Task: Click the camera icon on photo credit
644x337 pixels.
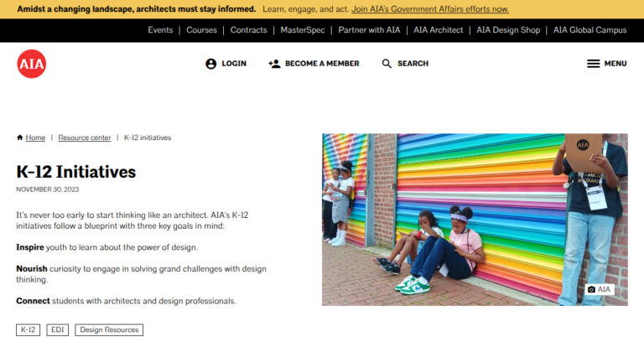Action: [591, 289]
